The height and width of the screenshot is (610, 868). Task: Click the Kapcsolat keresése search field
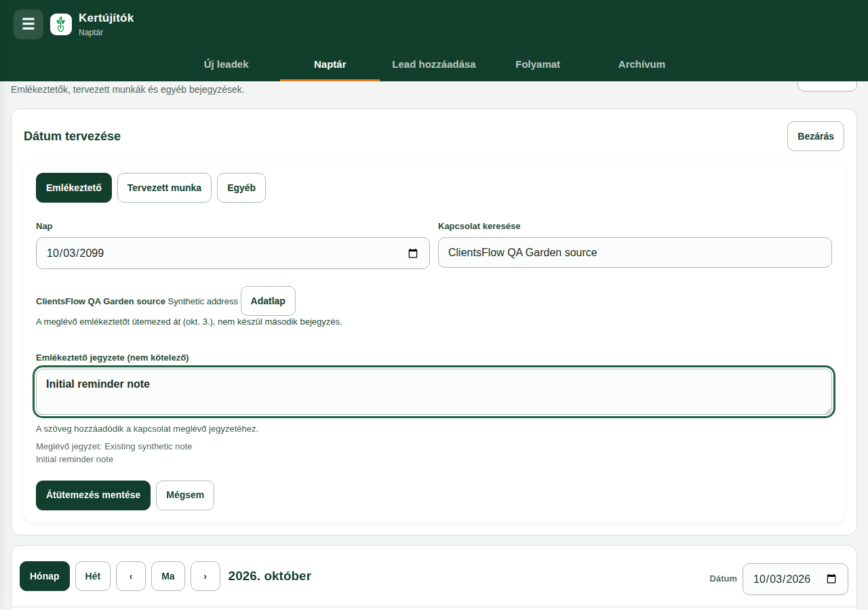pos(635,253)
